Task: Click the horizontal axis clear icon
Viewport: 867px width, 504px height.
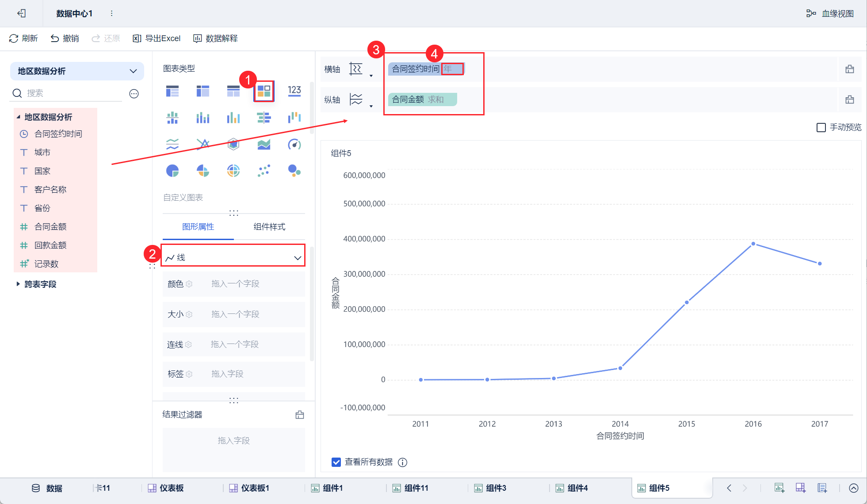Action: pos(849,69)
